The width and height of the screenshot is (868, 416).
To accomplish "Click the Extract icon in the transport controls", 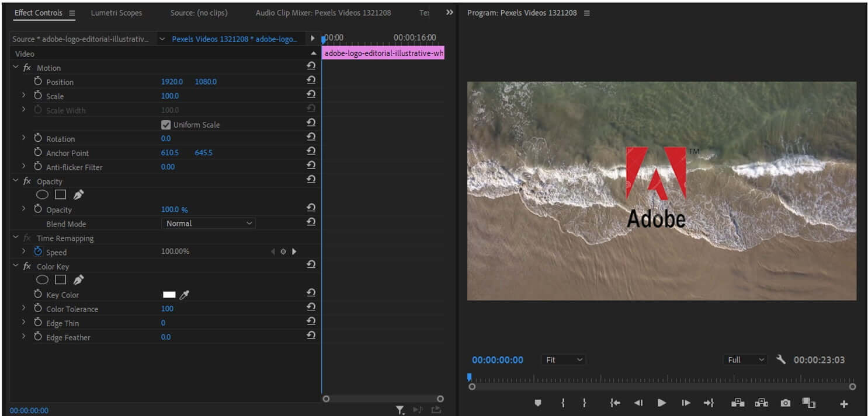I will tap(761, 403).
